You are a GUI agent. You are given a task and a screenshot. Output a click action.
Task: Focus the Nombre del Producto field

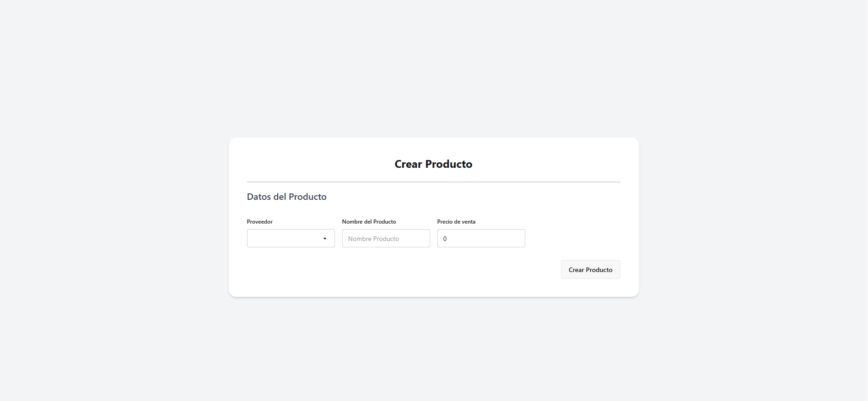pos(386,238)
